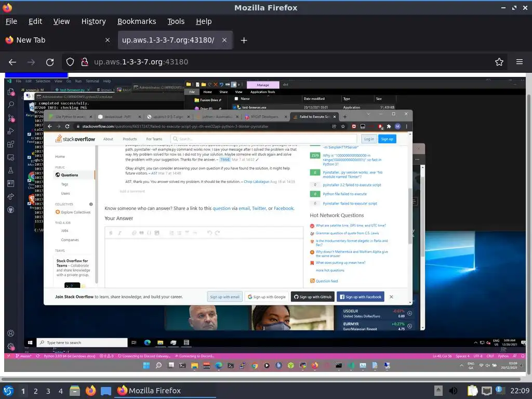This screenshot has height=399, width=532.
Task: Expand inner Windows tray hidden icons chevron
Action: tap(475, 343)
